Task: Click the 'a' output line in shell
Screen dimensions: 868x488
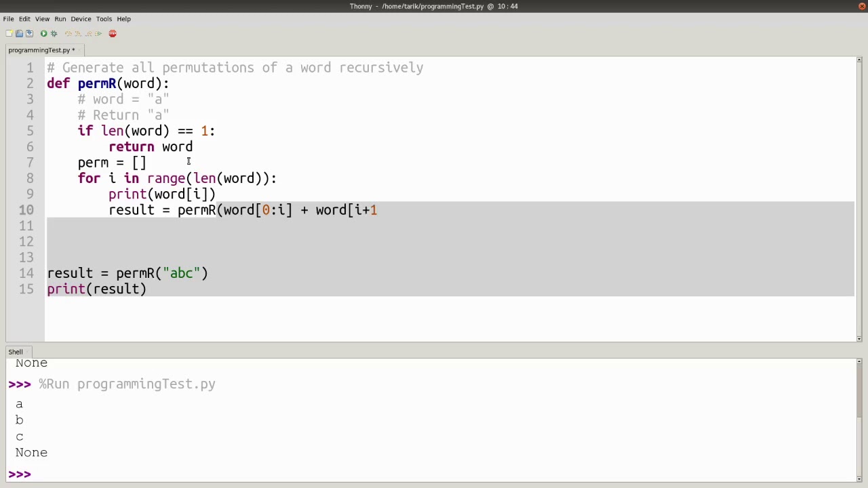Action: point(19,404)
